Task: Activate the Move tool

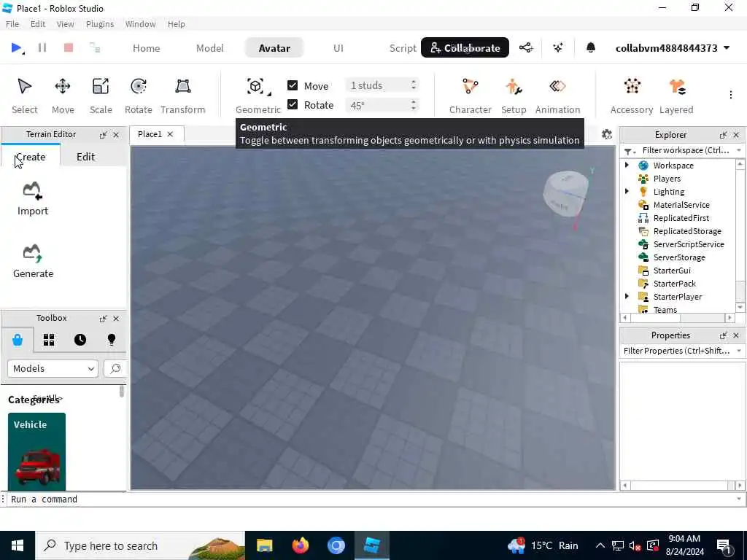Action: click(x=63, y=96)
